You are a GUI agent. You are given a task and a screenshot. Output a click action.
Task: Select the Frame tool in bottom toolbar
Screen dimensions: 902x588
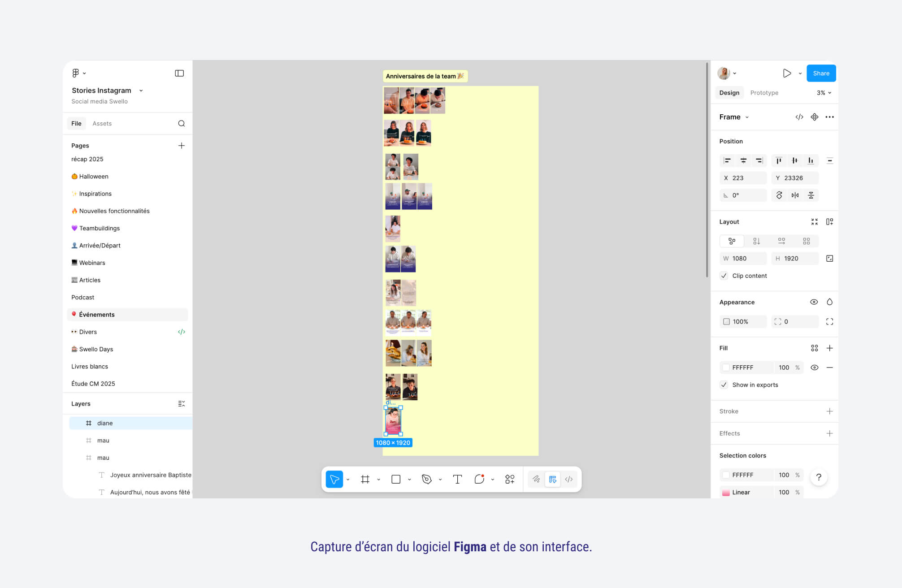pos(365,479)
